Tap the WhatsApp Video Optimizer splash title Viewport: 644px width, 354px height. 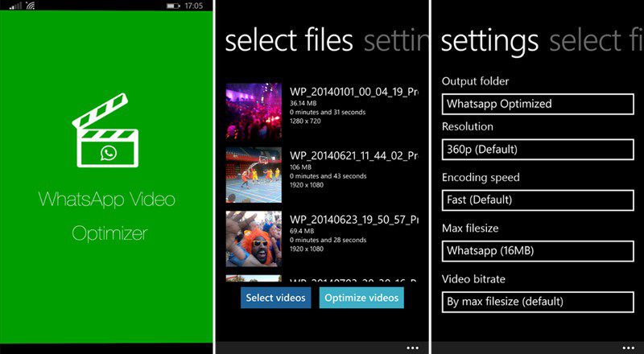pyautogui.click(x=107, y=216)
